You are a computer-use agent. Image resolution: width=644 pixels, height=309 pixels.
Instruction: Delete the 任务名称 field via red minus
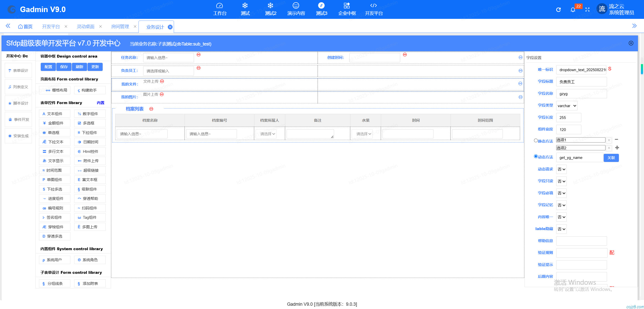coord(198,55)
